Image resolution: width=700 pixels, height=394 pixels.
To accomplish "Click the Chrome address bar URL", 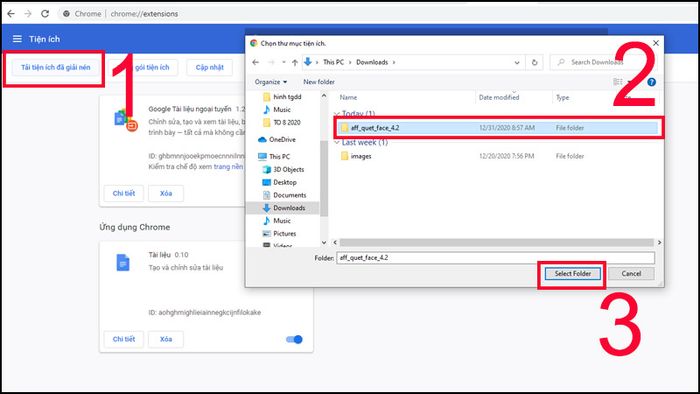I will [x=144, y=14].
